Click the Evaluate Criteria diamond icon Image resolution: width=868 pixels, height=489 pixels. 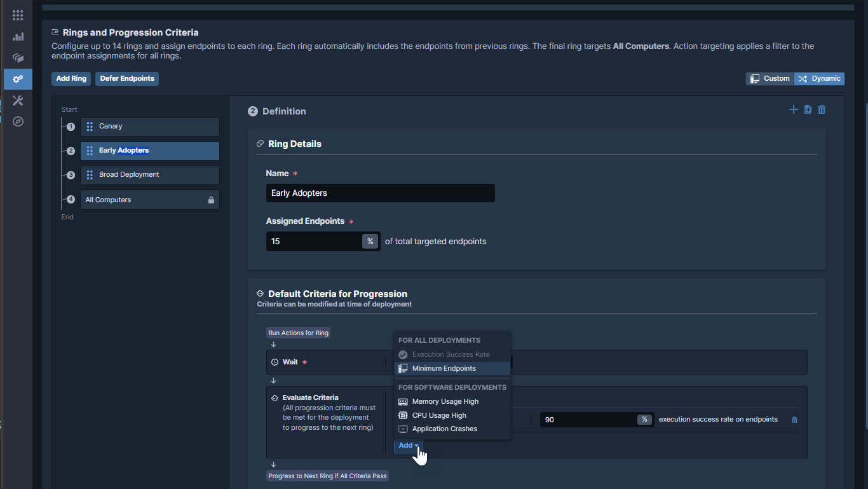coord(275,398)
